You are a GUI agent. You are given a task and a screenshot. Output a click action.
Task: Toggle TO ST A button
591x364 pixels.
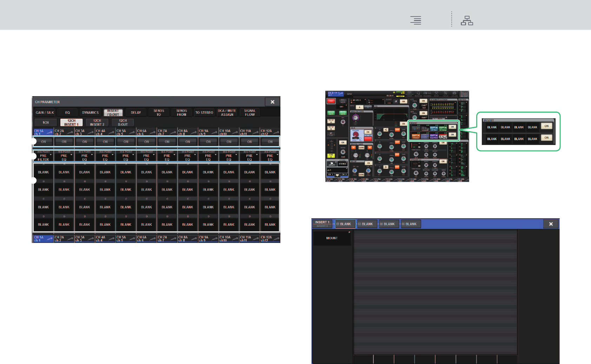pyautogui.click(x=331, y=121)
